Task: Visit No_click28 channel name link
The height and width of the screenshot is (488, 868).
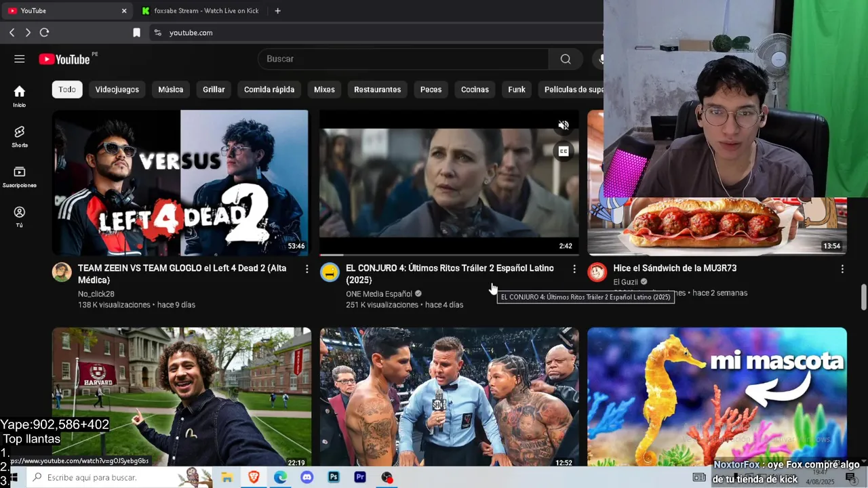Action: 96,294
